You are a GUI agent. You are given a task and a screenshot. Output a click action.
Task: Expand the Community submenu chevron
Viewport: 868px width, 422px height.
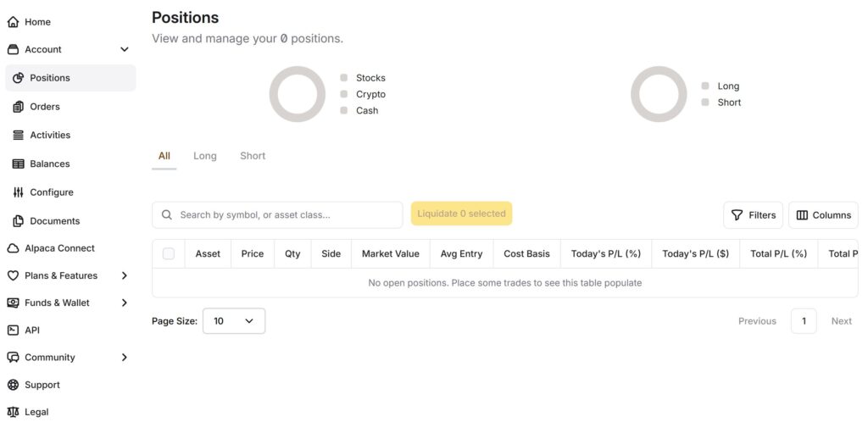125,358
